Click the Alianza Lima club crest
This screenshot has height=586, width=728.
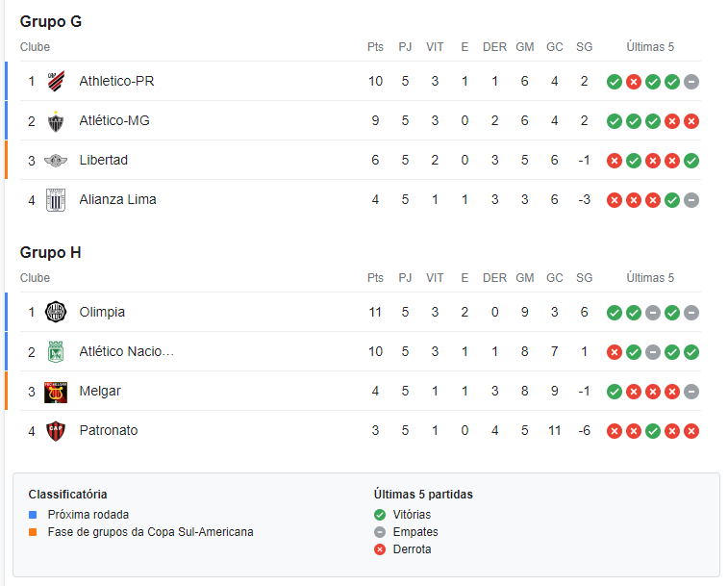tap(56, 200)
